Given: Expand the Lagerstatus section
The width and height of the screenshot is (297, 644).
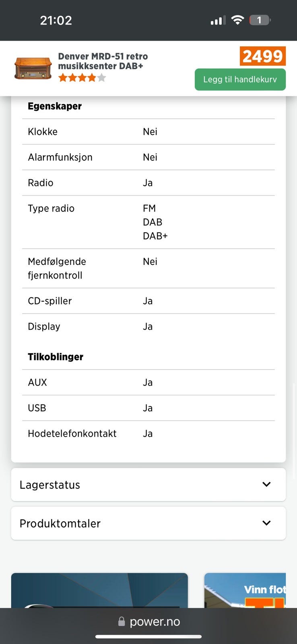Looking at the screenshot, I should tap(50, 485).
